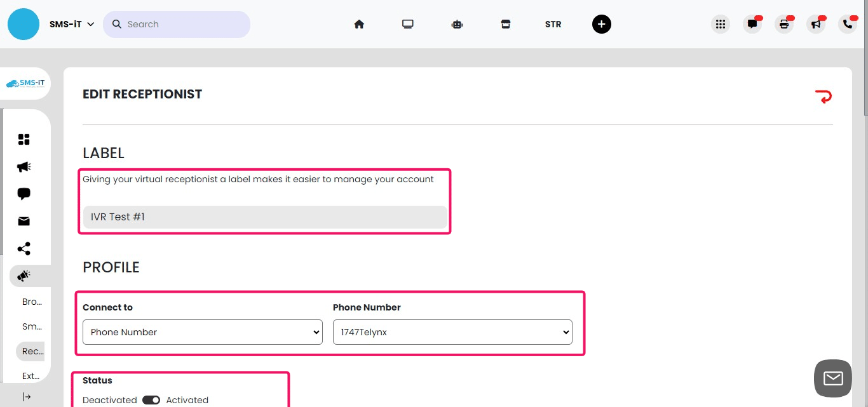Image resolution: width=868 pixels, height=407 pixels.
Task: Open the Ext... sidebar menu entry
Action: (31, 376)
